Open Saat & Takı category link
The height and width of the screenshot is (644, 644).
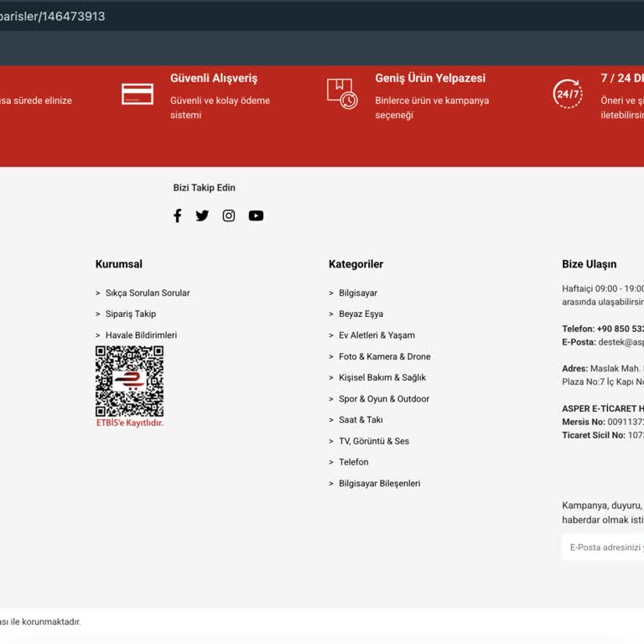(x=361, y=420)
